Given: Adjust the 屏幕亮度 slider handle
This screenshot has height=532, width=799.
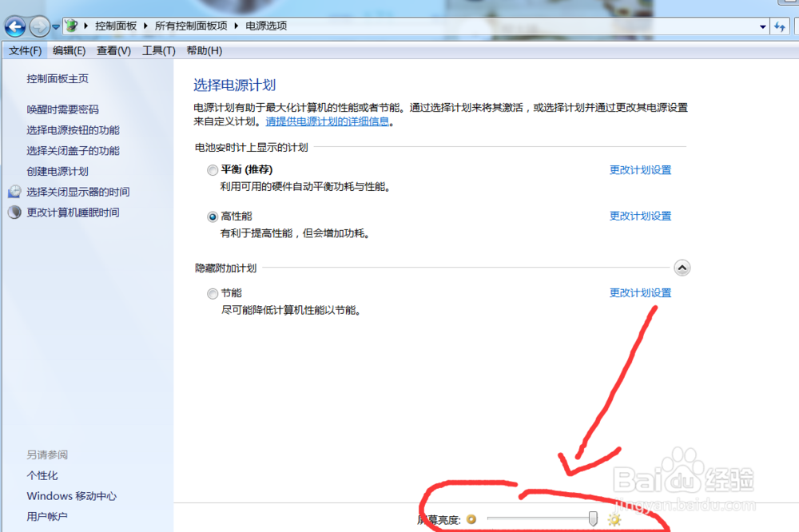Looking at the screenshot, I should coord(593,518).
